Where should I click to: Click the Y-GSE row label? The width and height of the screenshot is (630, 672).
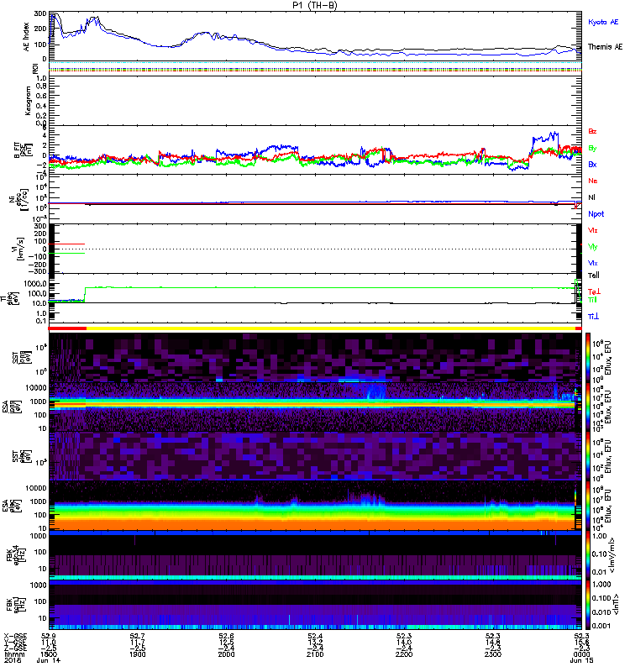[15, 642]
